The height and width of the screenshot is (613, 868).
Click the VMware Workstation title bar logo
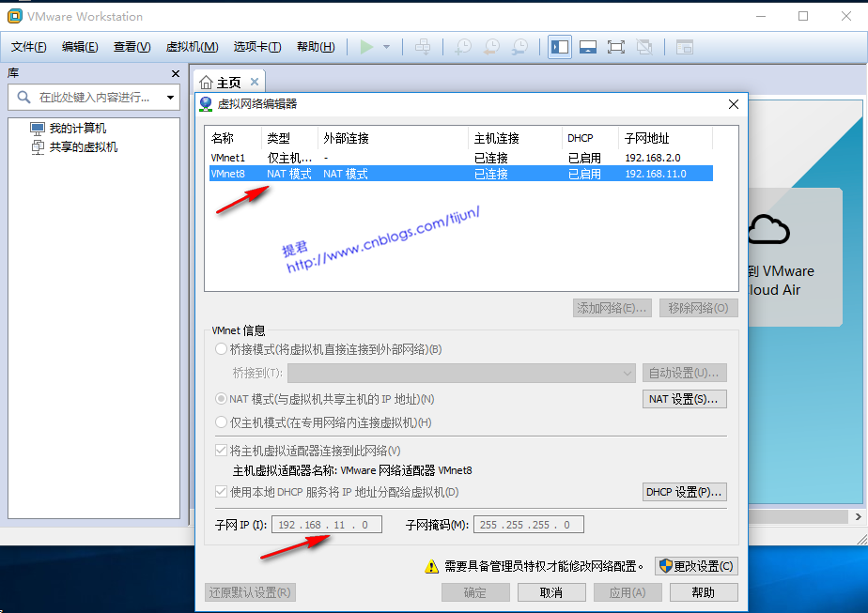click(x=15, y=17)
